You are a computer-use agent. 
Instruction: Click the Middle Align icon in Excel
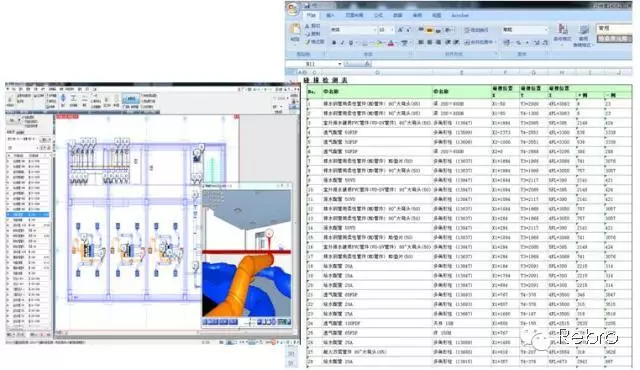(x=430, y=30)
